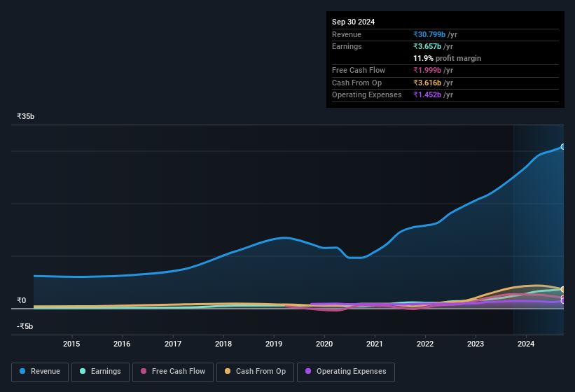Click the Free Cash Flow label in tooltip

click(x=359, y=70)
